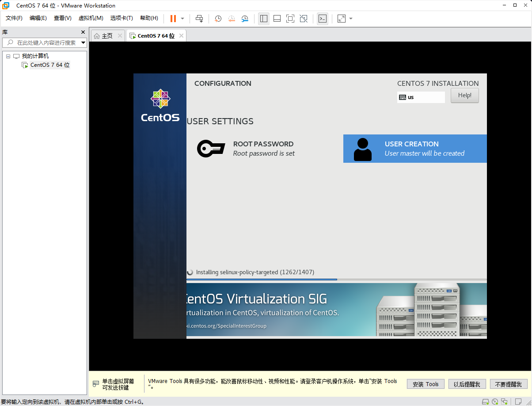Select CentOS 7 64 位 in the library tree

[50, 65]
